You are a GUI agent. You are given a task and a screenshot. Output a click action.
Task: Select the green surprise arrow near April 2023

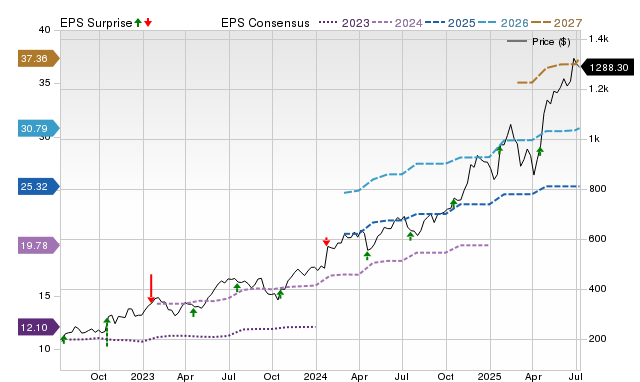(x=193, y=313)
